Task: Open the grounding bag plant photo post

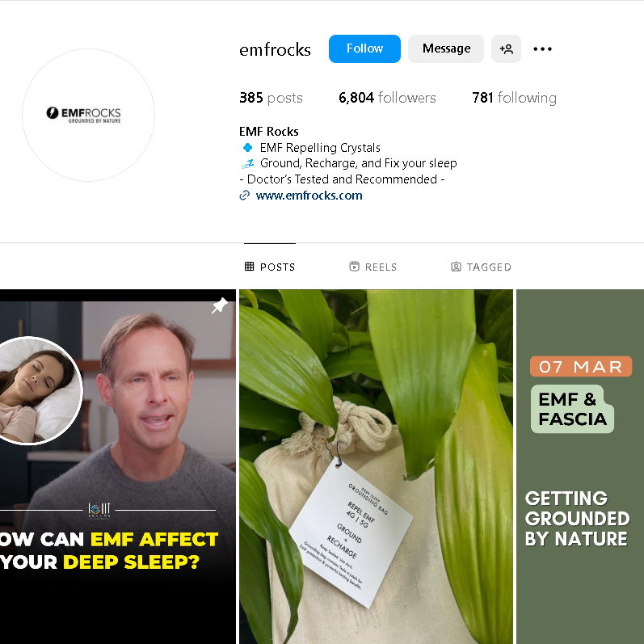Action: 376,466
